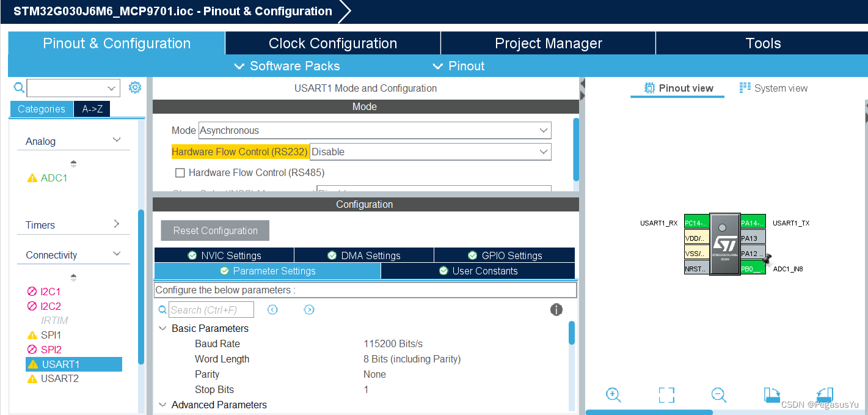Screen dimensions: 868x415
Task: Zoom out of the pinout view
Action: (719, 395)
